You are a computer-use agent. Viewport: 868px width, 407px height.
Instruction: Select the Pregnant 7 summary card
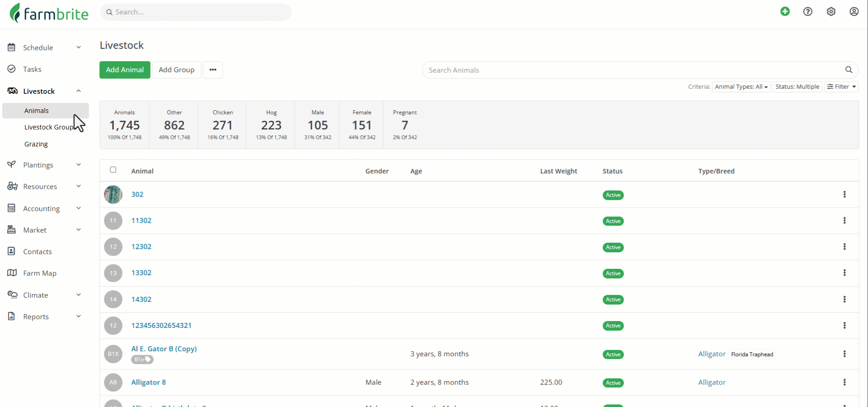(405, 125)
